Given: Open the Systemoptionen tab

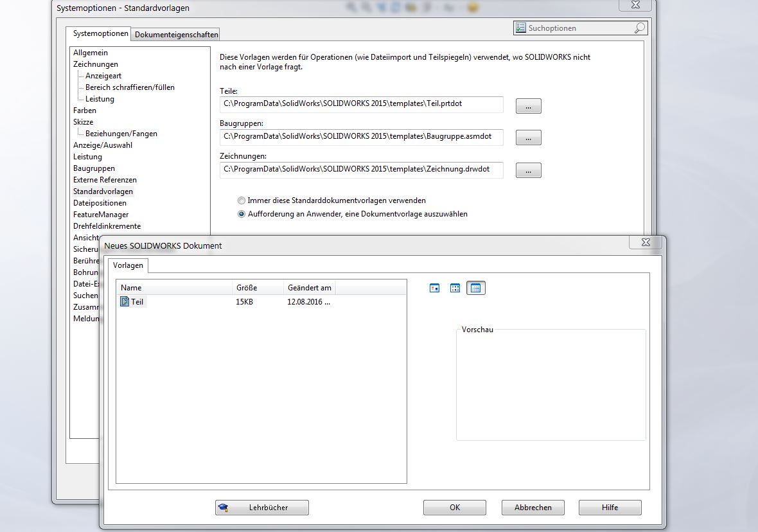Looking at the screenshot, I should point(101,33).
